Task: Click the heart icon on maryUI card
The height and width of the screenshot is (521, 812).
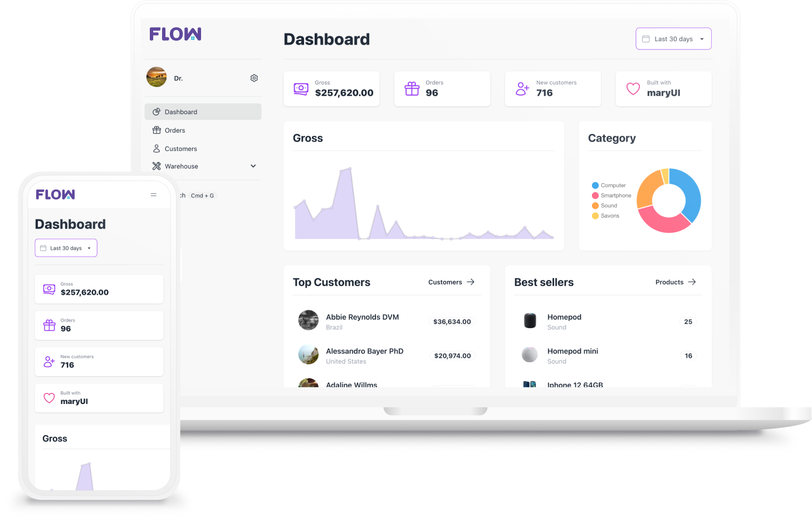Action: point(633,89)
